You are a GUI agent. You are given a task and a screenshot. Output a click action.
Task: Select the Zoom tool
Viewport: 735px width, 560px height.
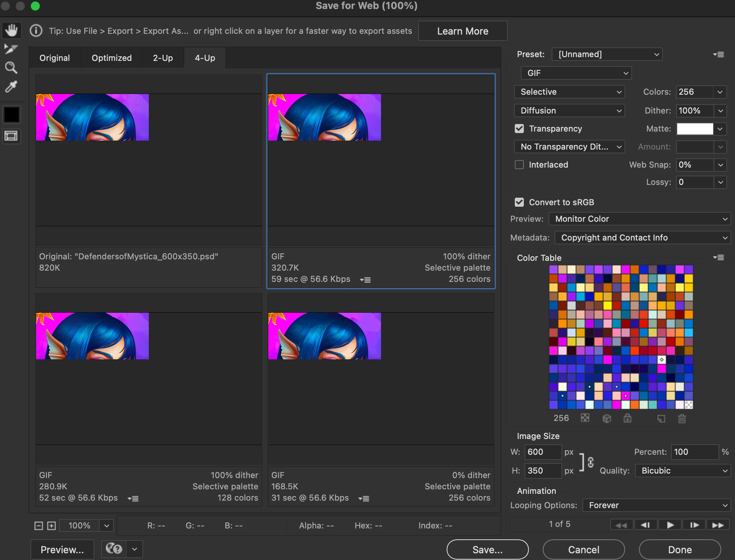[x=11, y=68]
